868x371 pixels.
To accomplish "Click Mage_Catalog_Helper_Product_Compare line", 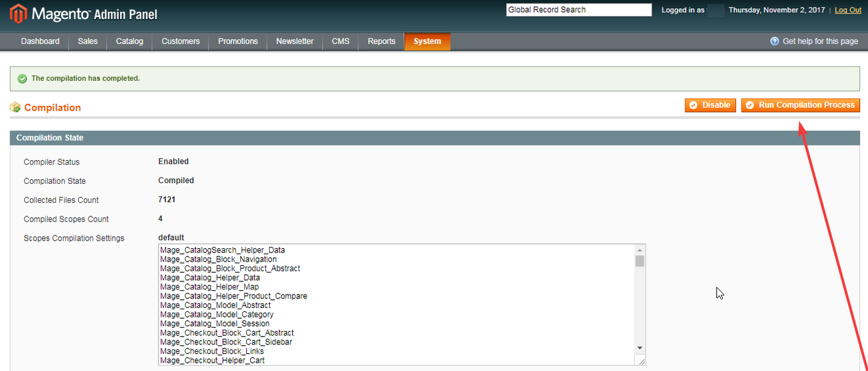I will tap(234, 296).
